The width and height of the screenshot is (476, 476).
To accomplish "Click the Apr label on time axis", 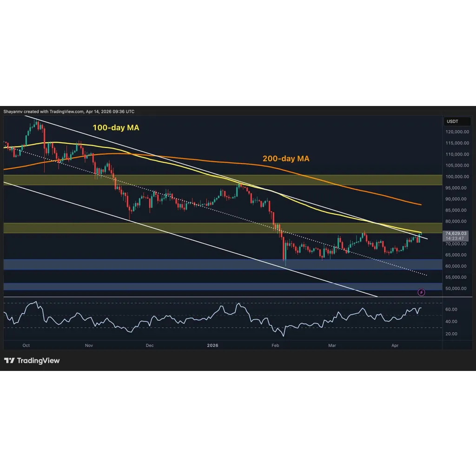I will tap(395, 345).
